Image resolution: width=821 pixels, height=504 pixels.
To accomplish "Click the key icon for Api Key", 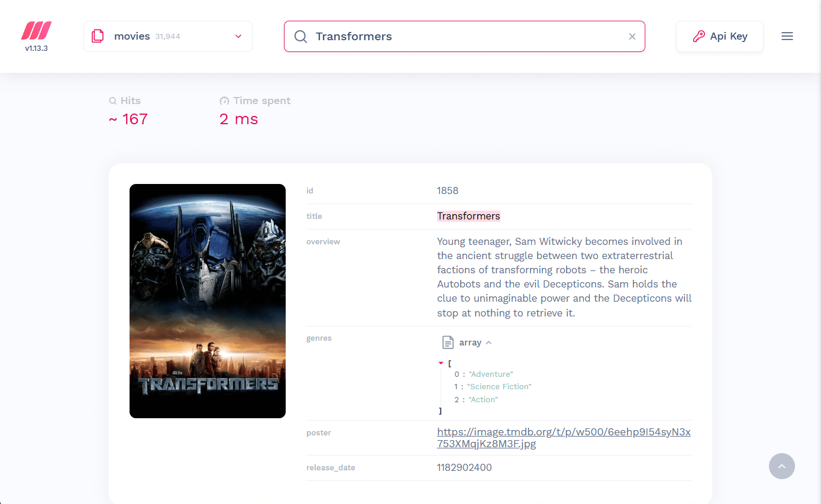I will point(699,37).
